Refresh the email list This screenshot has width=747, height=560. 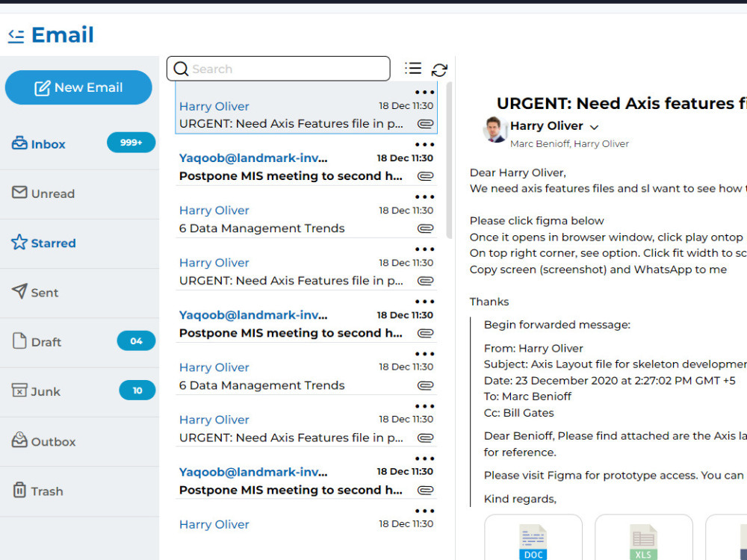(x=439, y=70)
